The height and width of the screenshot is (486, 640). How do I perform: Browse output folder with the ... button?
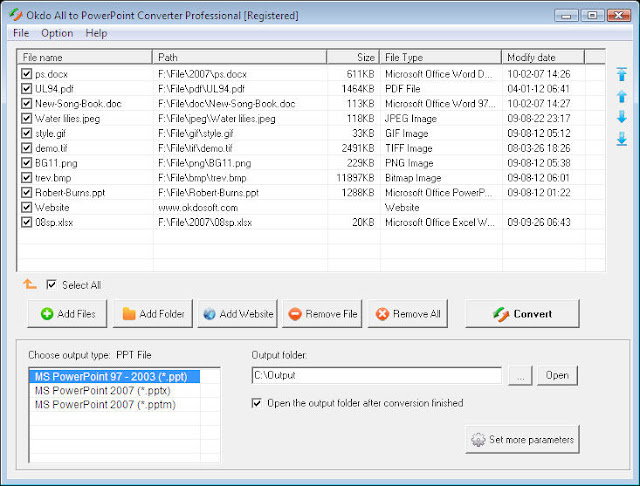coord(520,375)
